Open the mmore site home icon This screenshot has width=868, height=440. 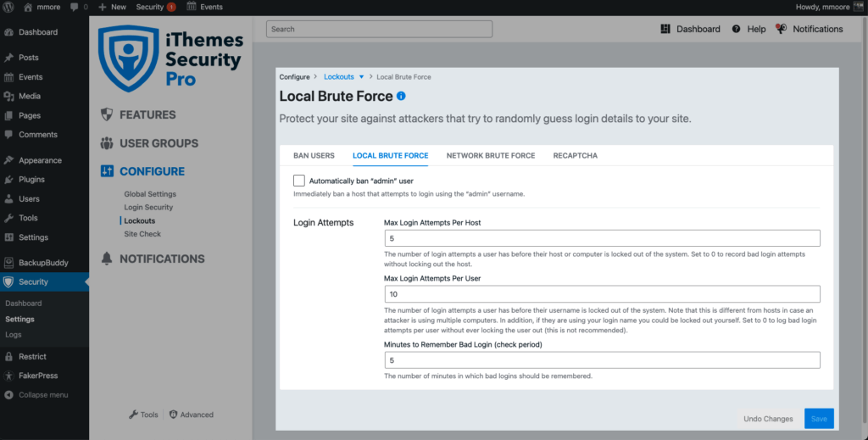click(28, 7)
